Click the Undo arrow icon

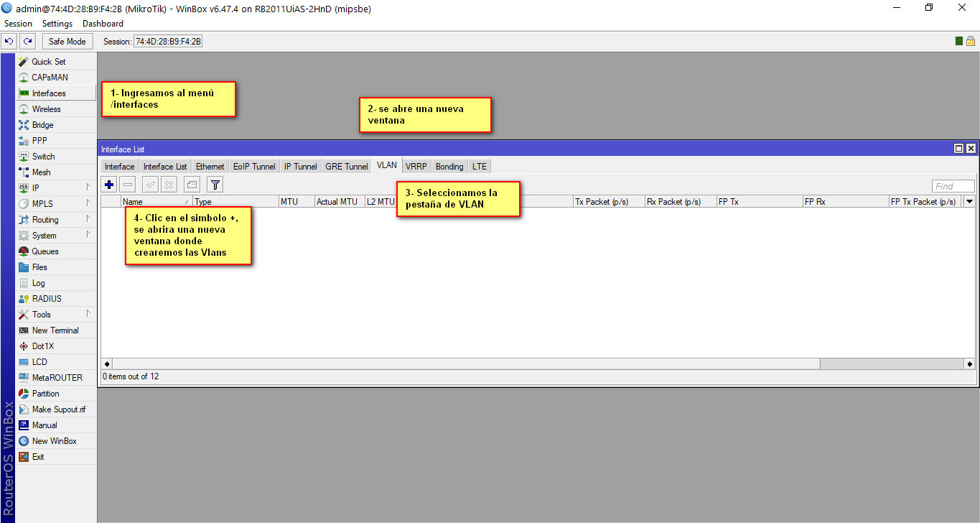(x=9, y=41)
